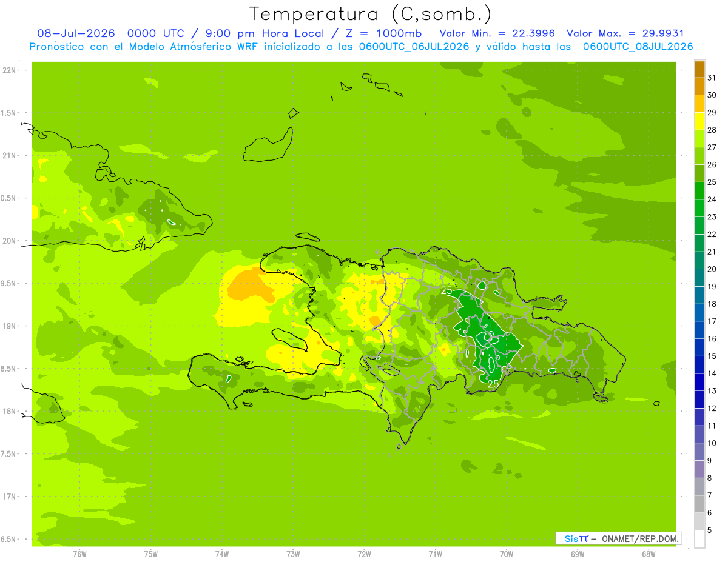Select the "Valor Min. = 22.3996" value
Image resolution: width=728 pixels, height=562 pixels.
click(498, 33)
